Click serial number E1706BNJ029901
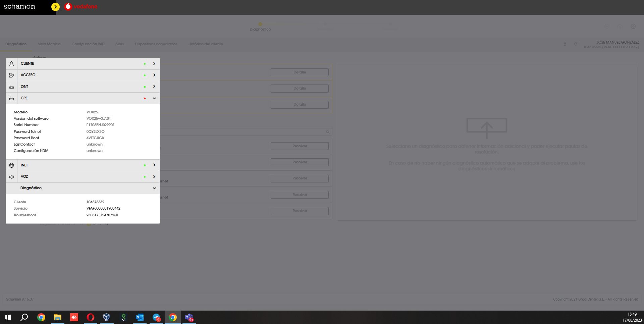Viewport: 644px width, 324px height. pyautogui.click(x=100, y=125)
